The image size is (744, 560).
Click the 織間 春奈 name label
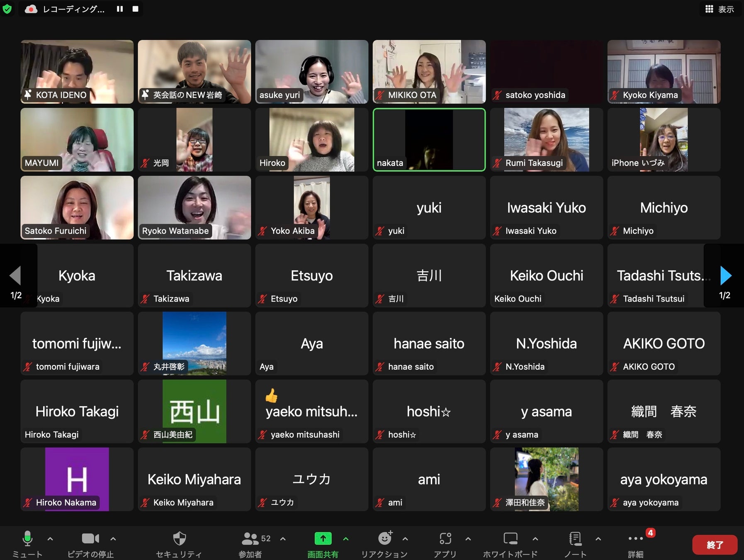(642, 435)
